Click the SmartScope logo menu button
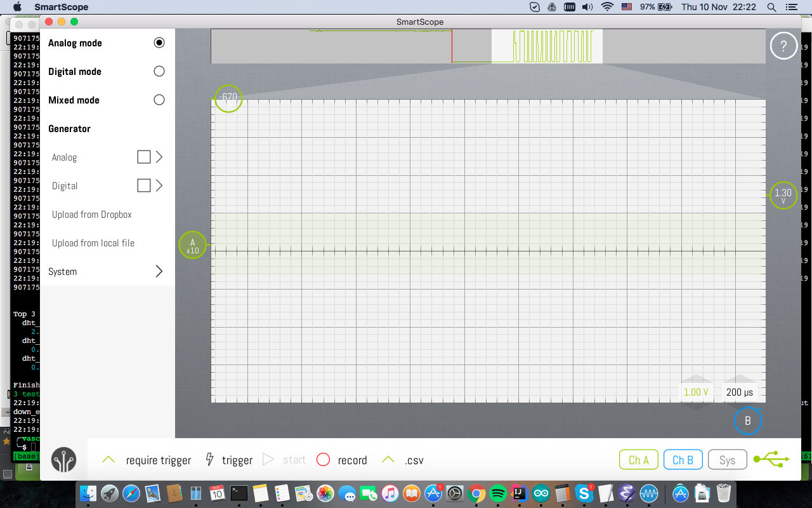The height and width of the screenshot is (508, 812). click(64, 460)
